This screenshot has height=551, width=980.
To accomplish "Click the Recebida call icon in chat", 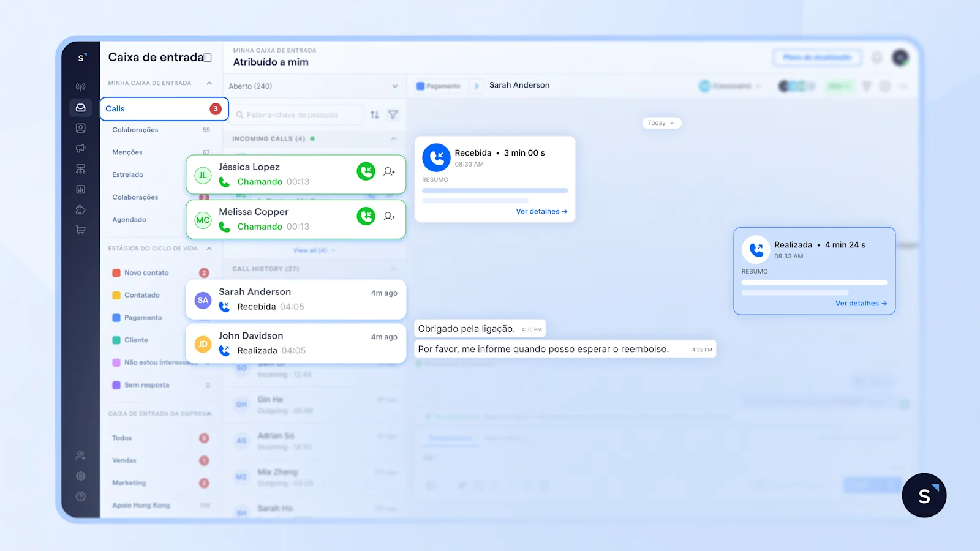I will tap(436, 158).
